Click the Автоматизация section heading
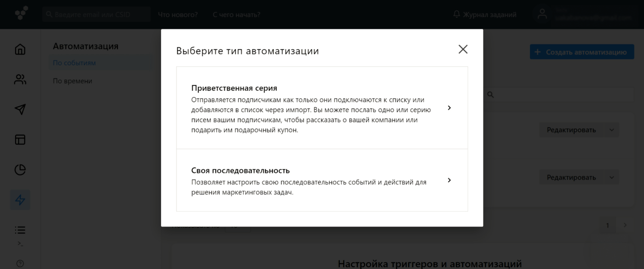The width and height of the screenshot is (644, 269). click(86, 46)
